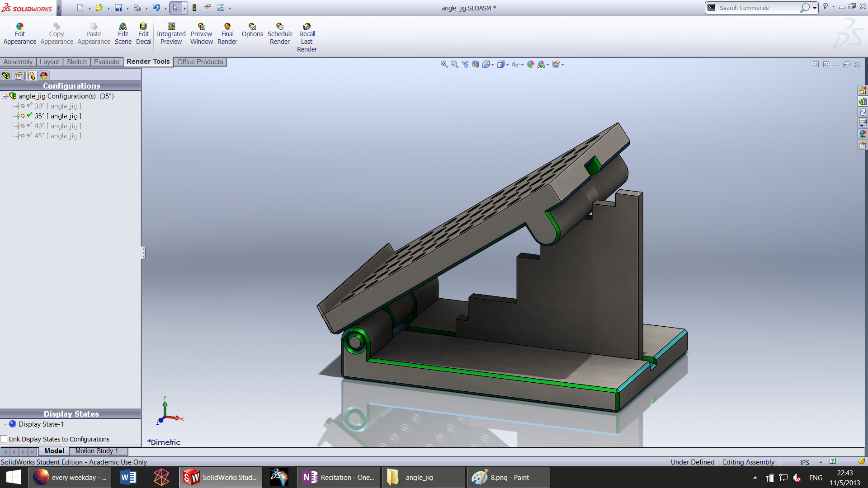Viewport: 868px width, 488px height.
Task: Click Zoom to Fit in view toolbar
Action: click(444, 64)
